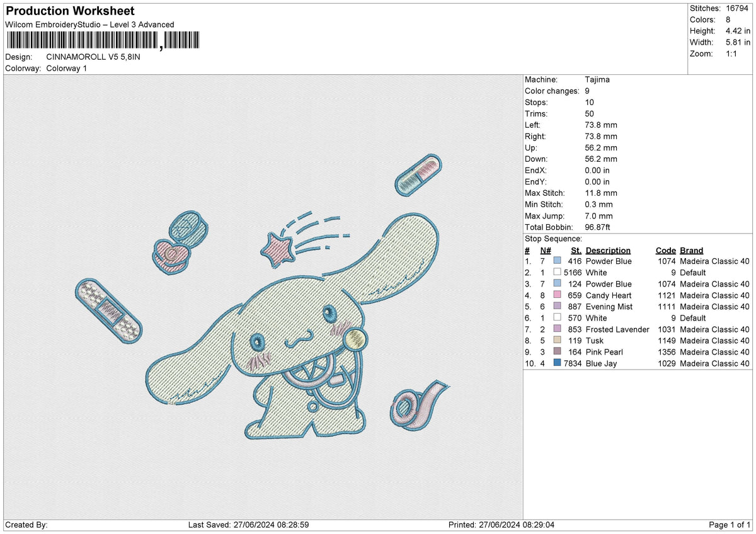This screenshot has width=756, height=534.
Task: Click the Powder Blue swatch in stop 3
Action: 557,284
